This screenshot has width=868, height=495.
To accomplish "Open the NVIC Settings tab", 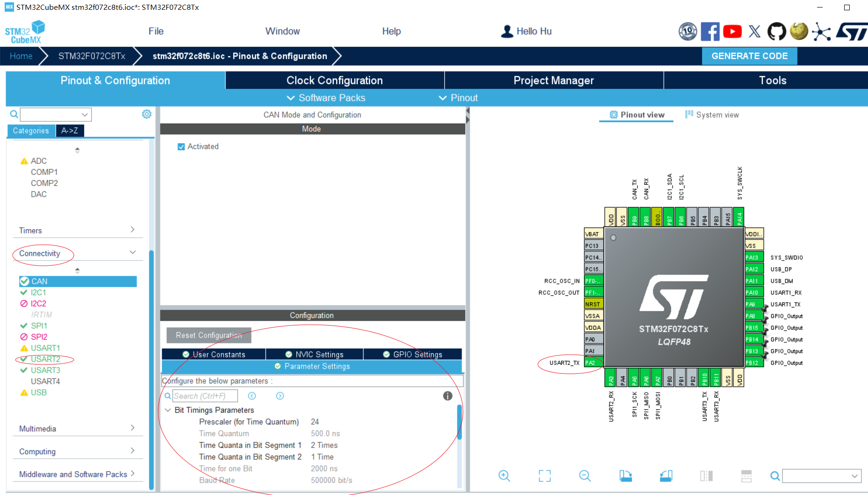I will (x=314, y=354).
